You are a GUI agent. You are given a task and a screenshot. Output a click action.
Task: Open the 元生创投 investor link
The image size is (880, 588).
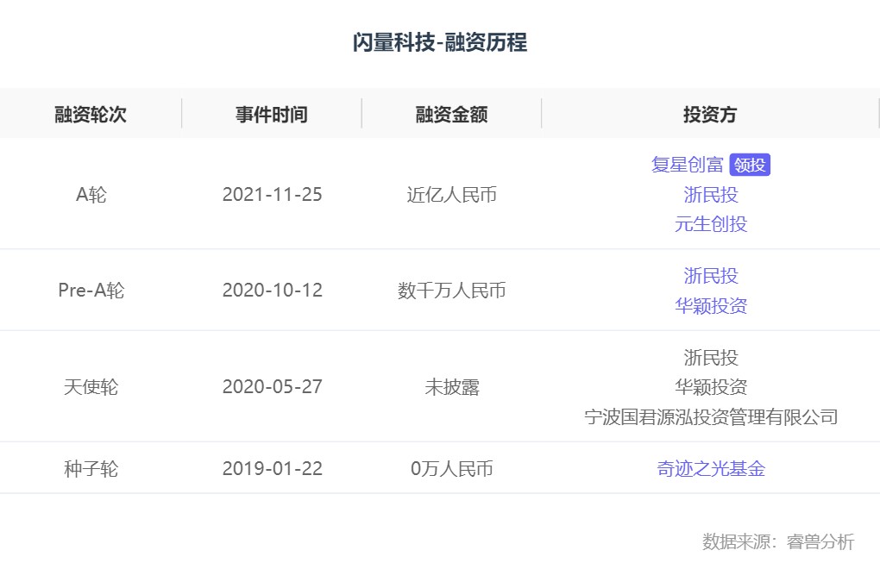click(x=711, y=224)
